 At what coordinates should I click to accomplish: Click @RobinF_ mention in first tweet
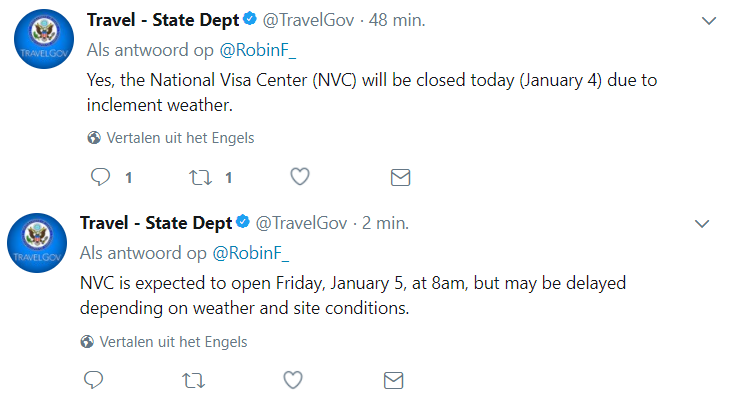click(257, 50)
